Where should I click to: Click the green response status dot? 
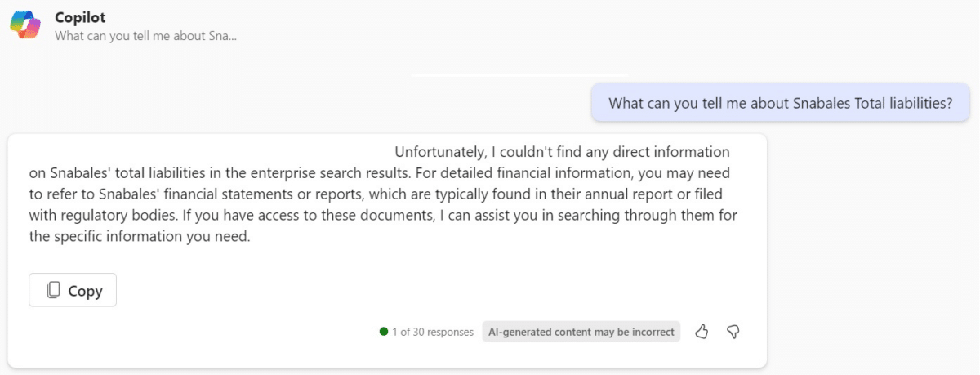[383, 332]
